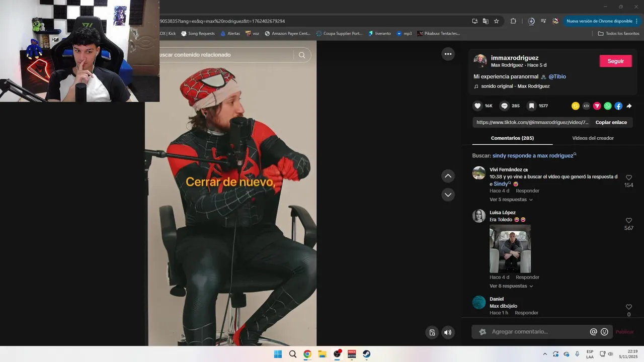Open Chrome translate page icon
This screenshot has height=362, width=644.
pos(486,21)
